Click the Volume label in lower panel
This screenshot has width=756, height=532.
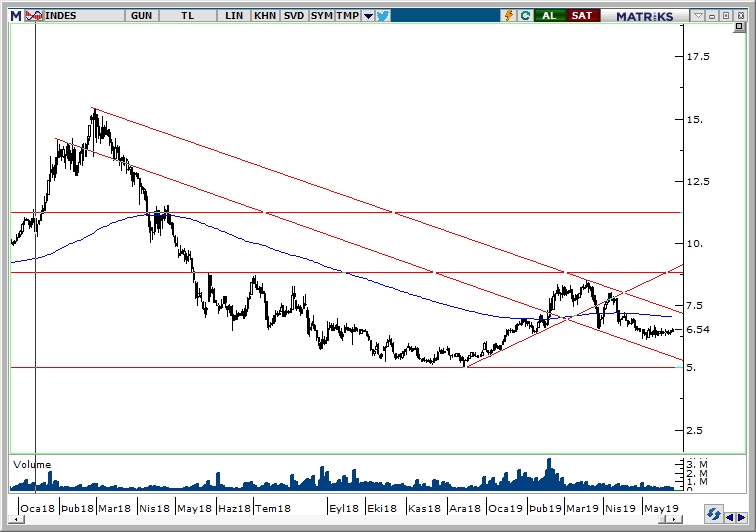[32, 464]
